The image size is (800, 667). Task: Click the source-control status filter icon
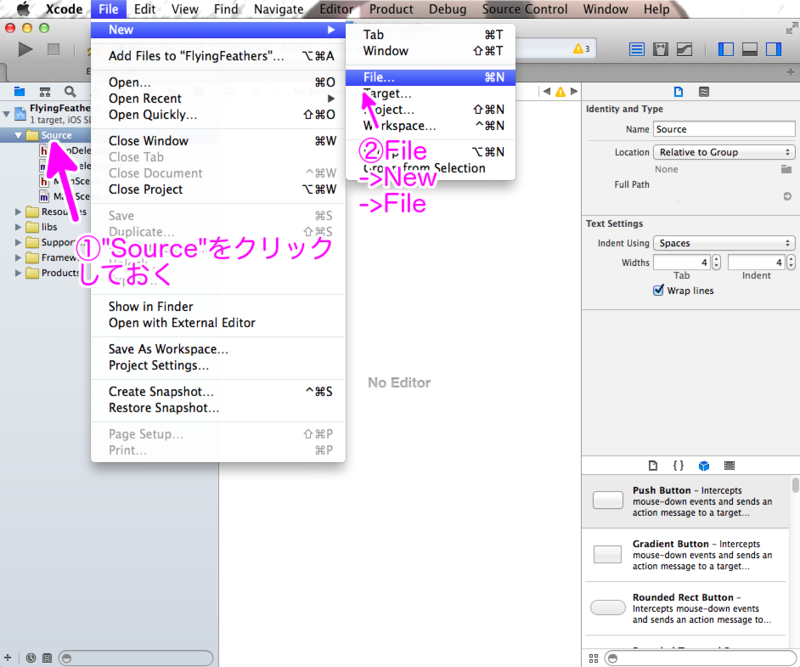[x=47, y=658]
